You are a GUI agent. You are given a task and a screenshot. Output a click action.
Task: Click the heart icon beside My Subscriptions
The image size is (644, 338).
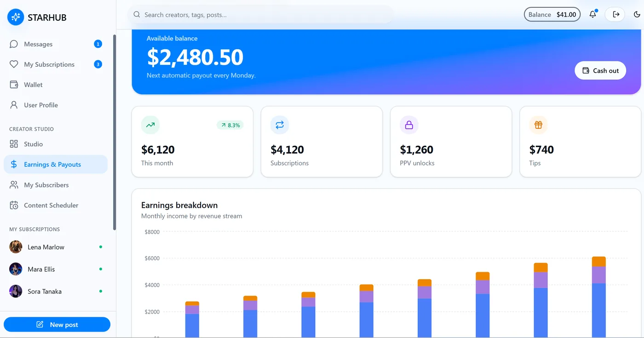[14, 64]
